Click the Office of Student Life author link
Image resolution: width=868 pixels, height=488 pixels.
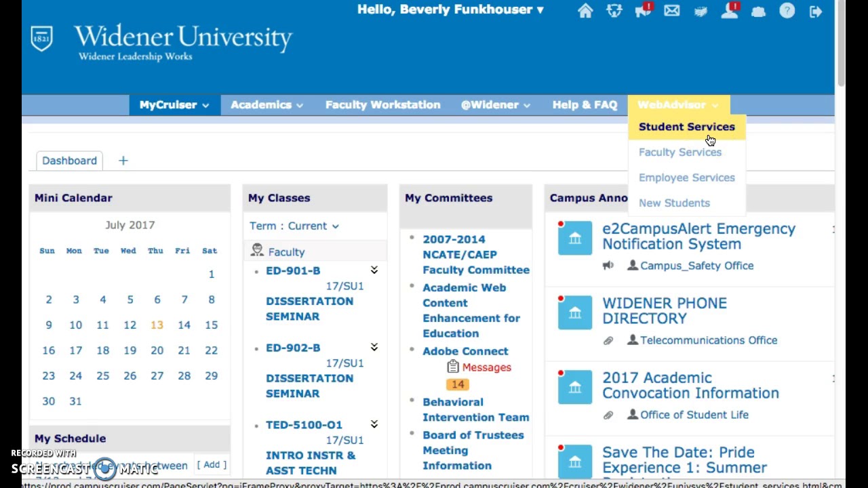pyautogui.click(x=694, y=415)
